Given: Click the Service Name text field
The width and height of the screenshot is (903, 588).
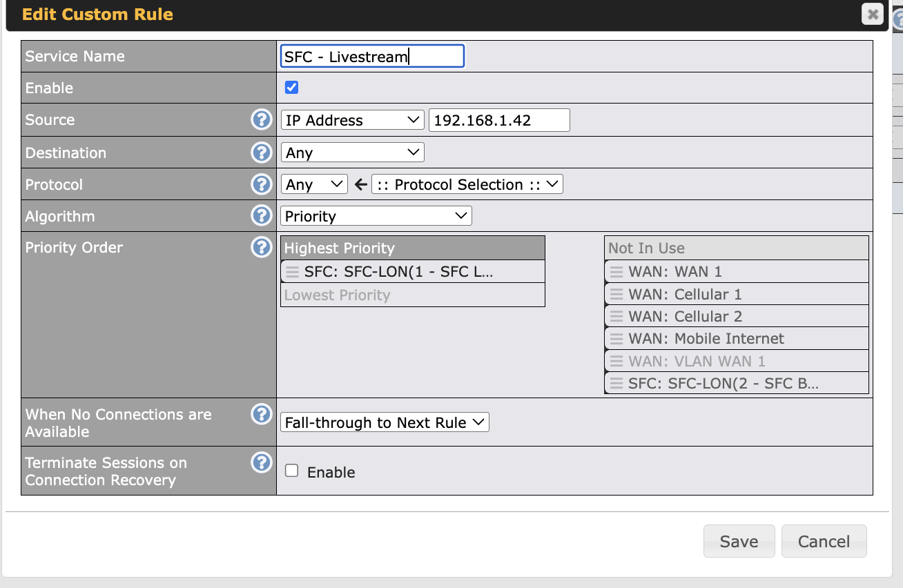Looking at the screenshot, I should 372,57.
